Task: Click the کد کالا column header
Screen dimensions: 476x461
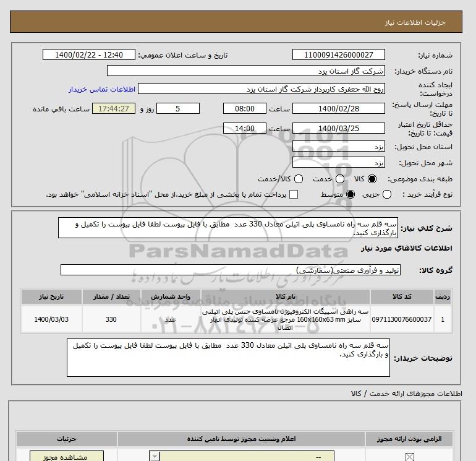Action: pyautogui.click(x=402, y=296)
